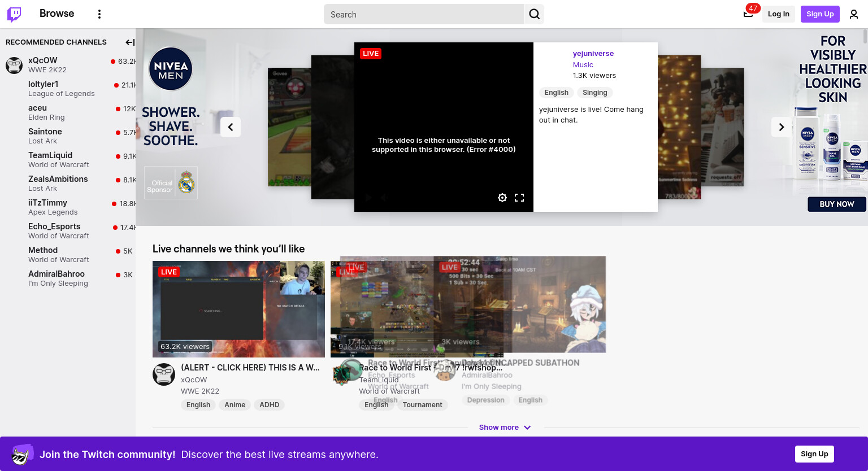This screenshot has height=471, width=868.
Task: Select the Singing tag
Action: tap(595, 93)
